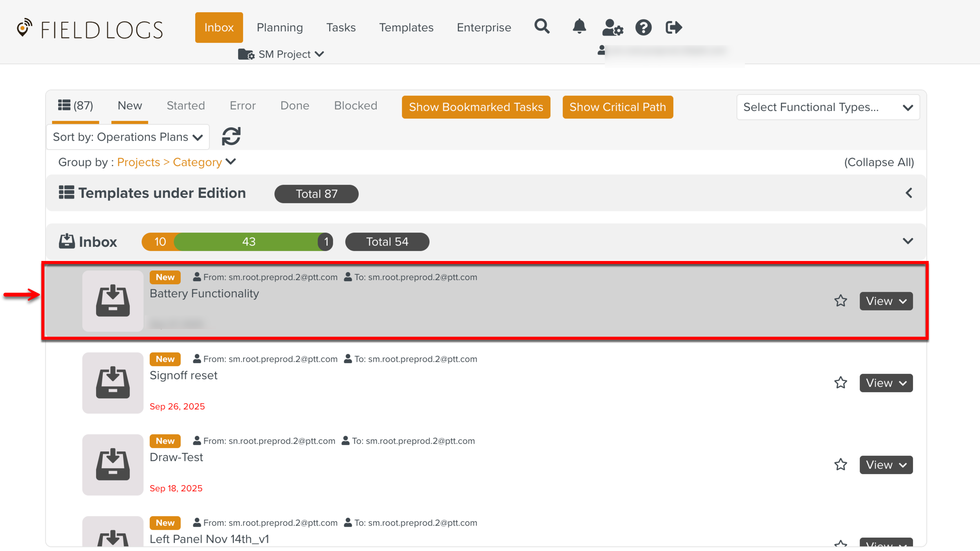Viewport: 980px width, 551px height.
Task: Click the Collapse All link
Action: click(x=878, y=162)
